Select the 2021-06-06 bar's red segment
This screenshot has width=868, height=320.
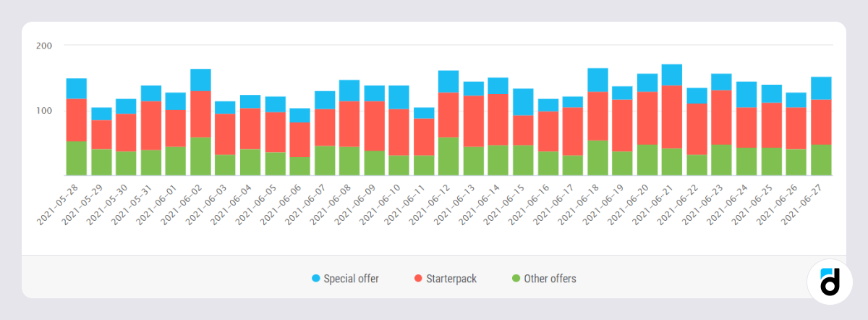[299, 140]
